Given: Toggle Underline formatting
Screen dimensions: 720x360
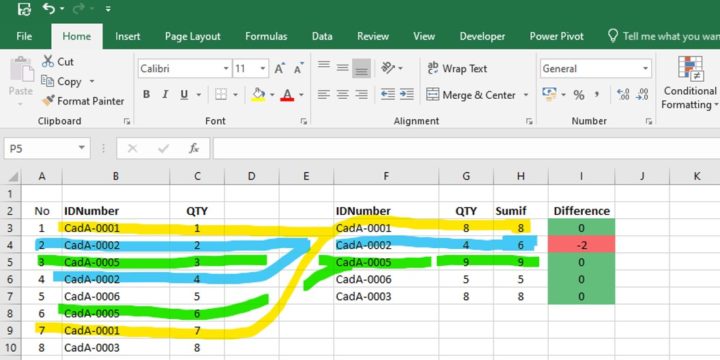Looking at the screenshot, I should pos(184,95).
